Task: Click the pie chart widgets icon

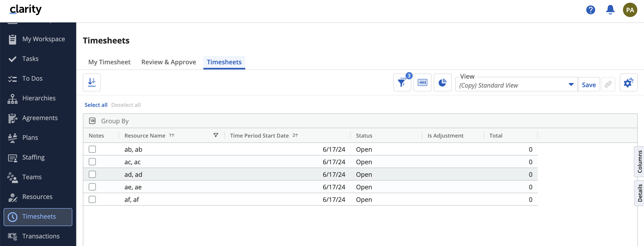Action: [442, 83]
